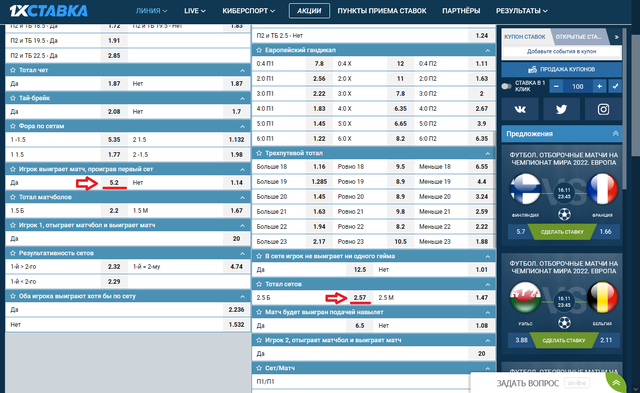Select odds 5.2 for winning after losing first set
This screenshot has width=640, height=393.
pyautogui.click(x=114, y=182)
